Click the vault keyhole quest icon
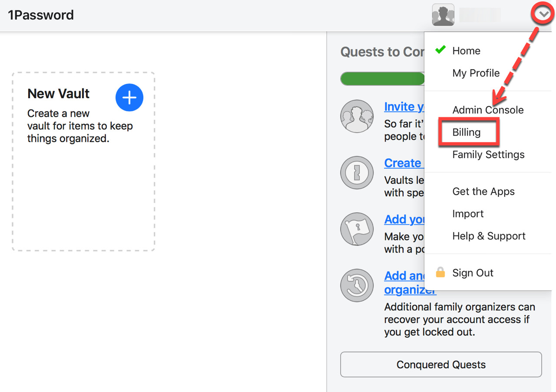 357,173
